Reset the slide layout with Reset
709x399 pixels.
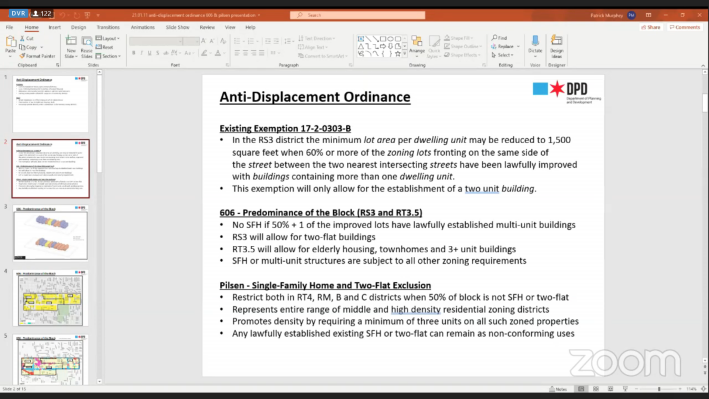coord(104,47)
